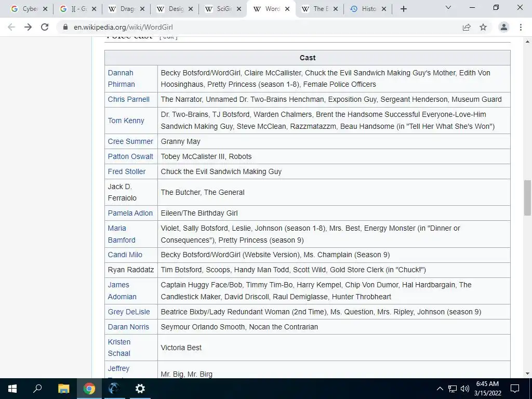This screenshot has height=399, width=532.
Task: Go forward with the browser forward arrow
Action: [28, 27]
